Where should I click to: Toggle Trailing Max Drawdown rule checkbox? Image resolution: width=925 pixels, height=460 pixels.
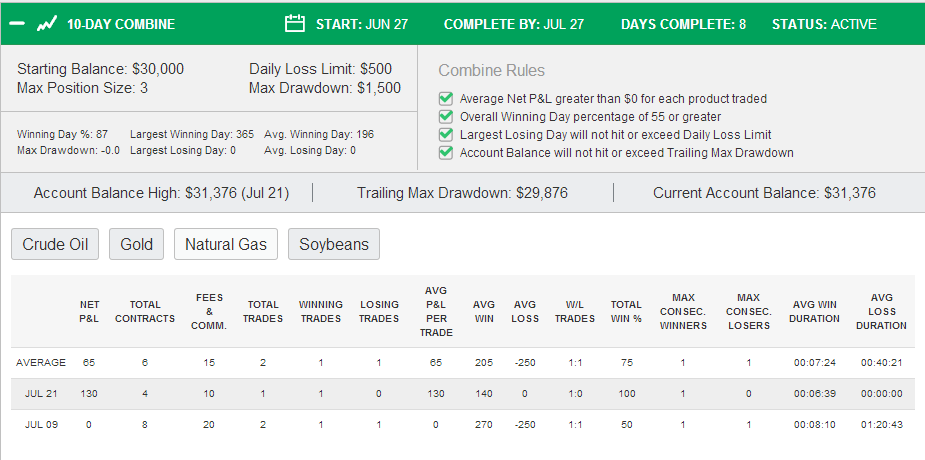point(446,153)
